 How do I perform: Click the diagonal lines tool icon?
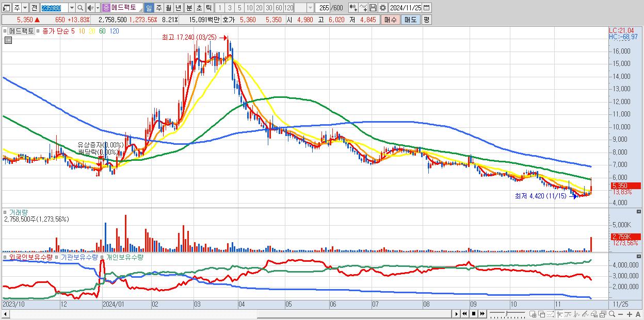point(585,314)
